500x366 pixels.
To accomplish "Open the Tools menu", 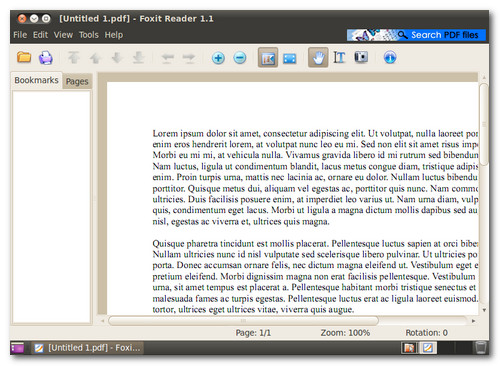I will [x=89, y=35].
